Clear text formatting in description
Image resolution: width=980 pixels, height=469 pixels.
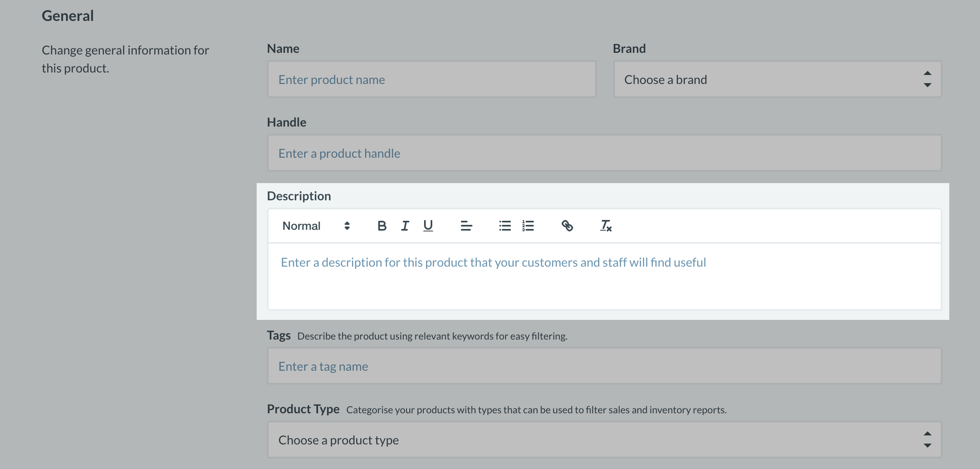(605, 226)
